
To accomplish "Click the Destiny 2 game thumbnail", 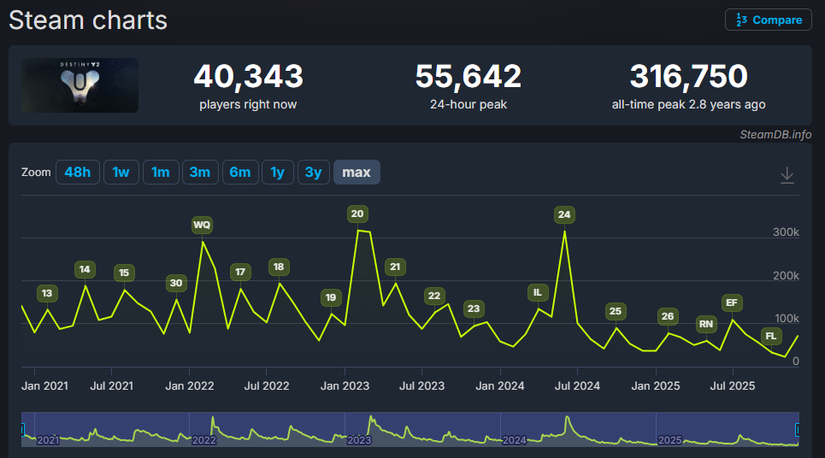I will (81, 85).
